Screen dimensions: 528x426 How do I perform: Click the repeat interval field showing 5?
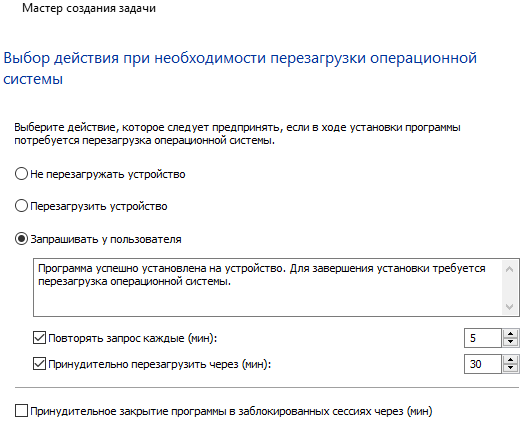(483, 338)
